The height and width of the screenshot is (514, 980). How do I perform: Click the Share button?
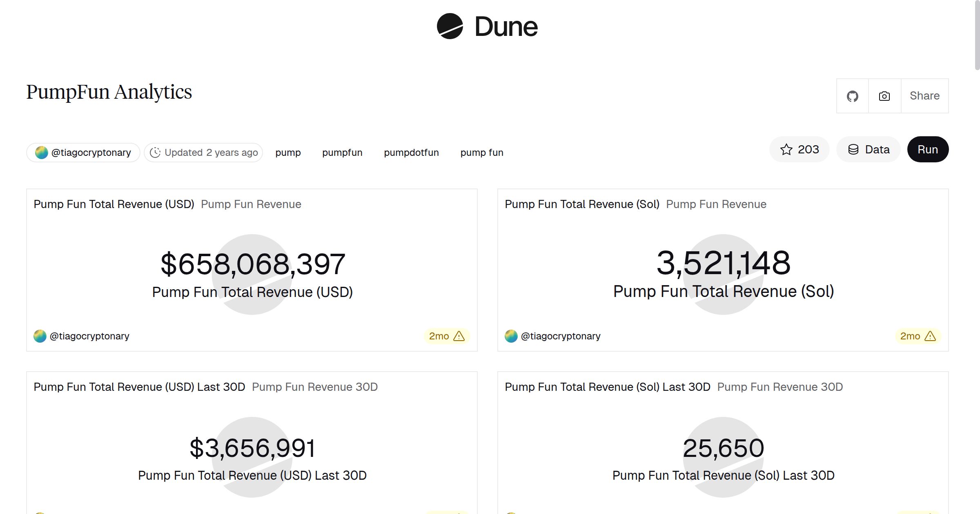click(x=924, y=95)
